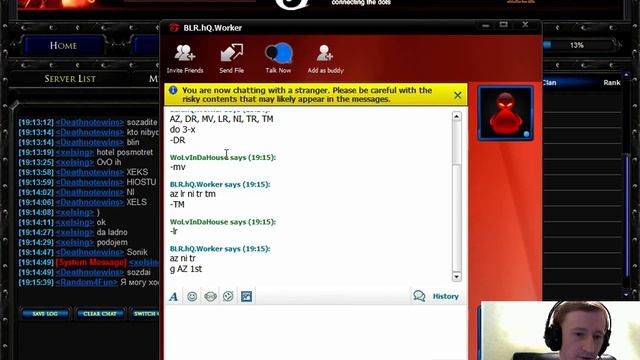Click the image send icon
Viewport: 640px width, 360px height.
[247, 296]
